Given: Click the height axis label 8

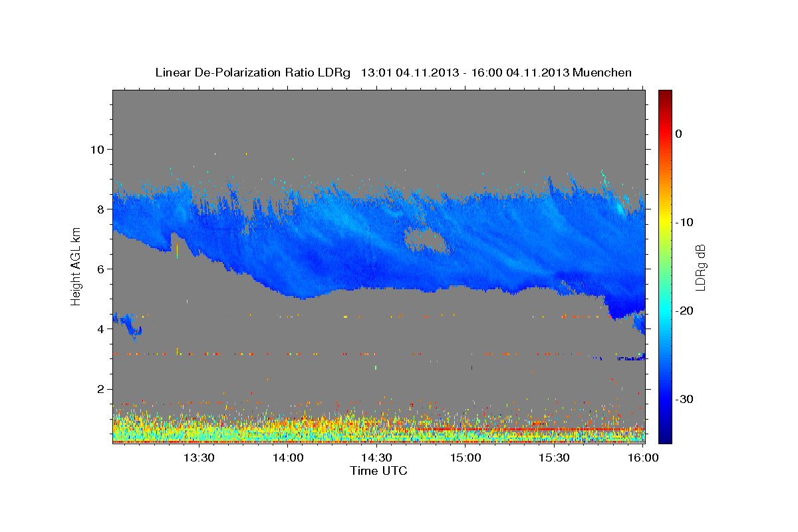Looking at the screenshot, I should 101,209.
